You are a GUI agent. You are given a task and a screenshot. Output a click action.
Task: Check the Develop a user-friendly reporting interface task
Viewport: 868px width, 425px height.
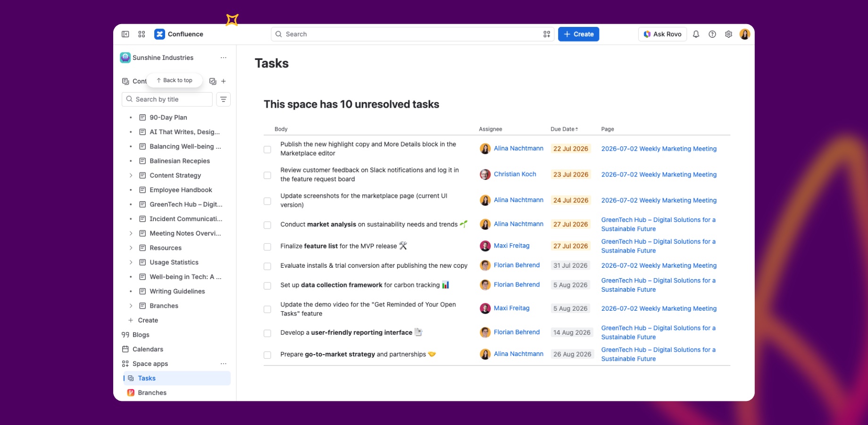pyautogui.click(x=267, y=333)
